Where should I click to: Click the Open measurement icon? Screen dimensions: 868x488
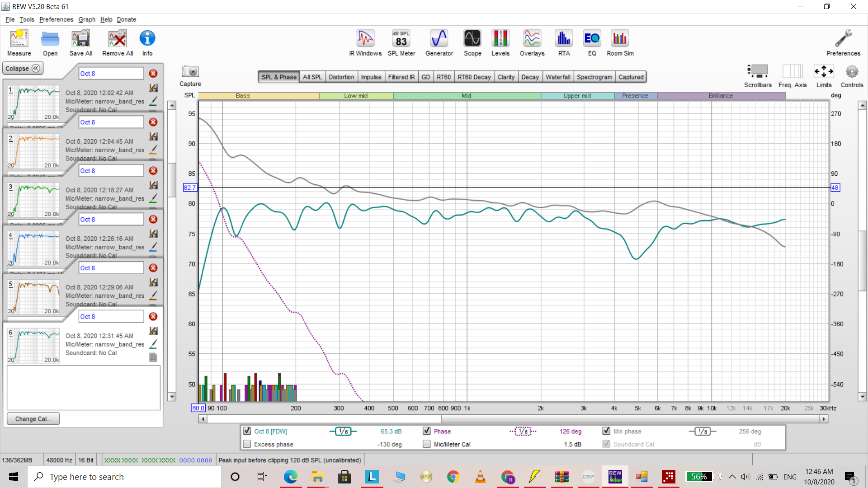(x=50, y=43)
